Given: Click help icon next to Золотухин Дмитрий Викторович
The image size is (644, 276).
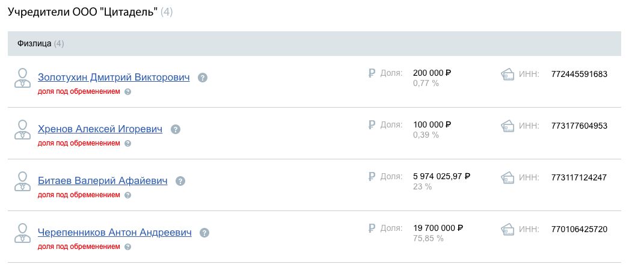Looking at the screenshot, I should 203,78.
